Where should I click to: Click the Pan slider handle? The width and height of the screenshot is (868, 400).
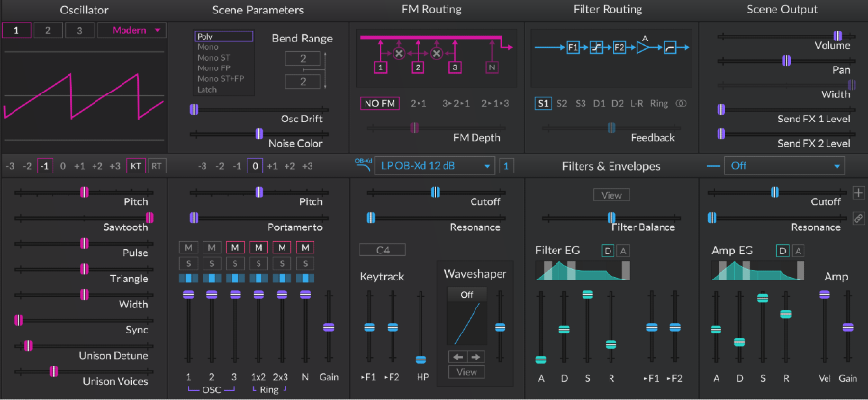(x=786, y=61)
